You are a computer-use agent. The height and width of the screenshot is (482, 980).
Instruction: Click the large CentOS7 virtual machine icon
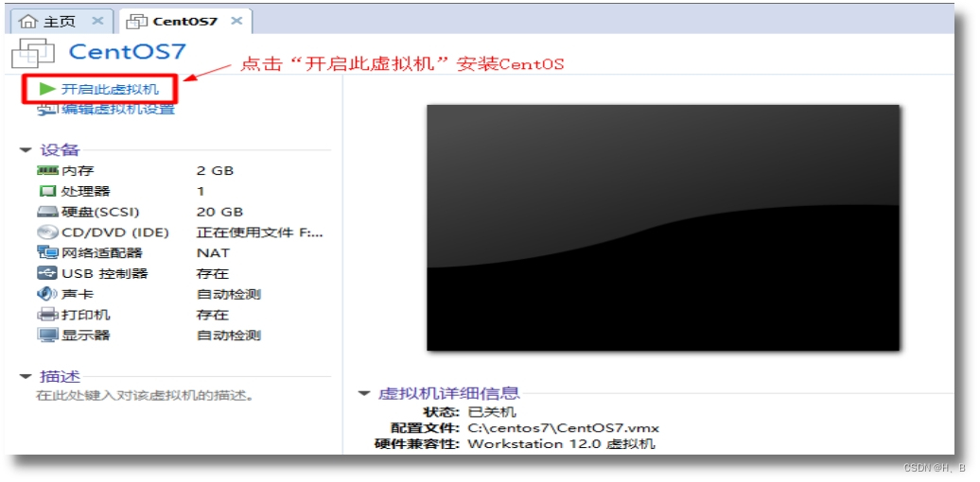(x=33, y=52)
